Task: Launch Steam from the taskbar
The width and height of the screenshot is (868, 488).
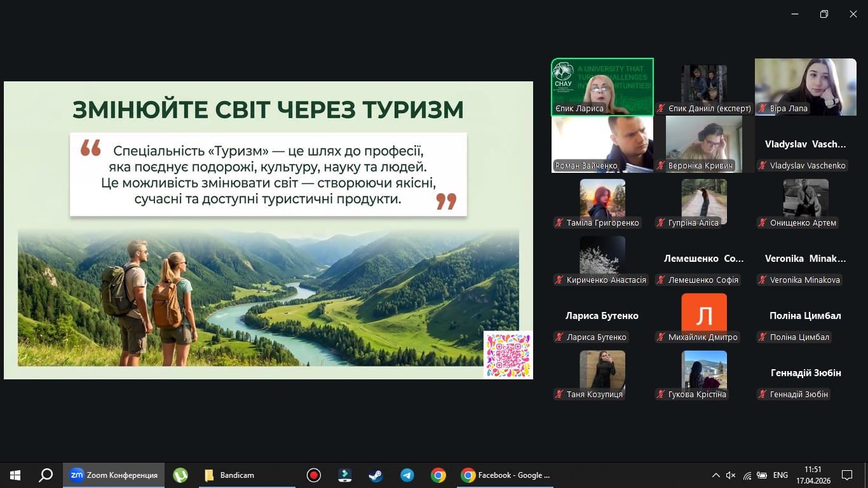Action: (x=376, y=475)
